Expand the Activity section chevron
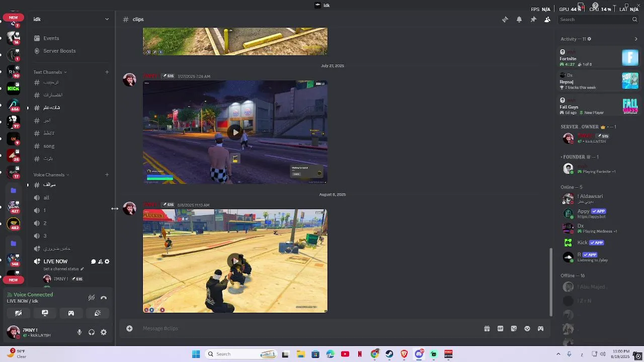The width and height of the screenshot is (644, 362). (636, 39)
